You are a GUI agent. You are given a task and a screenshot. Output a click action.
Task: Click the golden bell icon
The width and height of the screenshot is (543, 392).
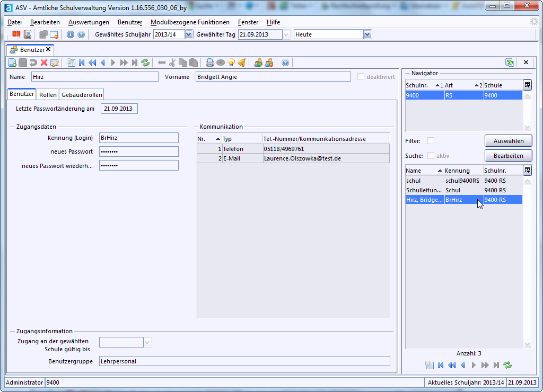(242, 63)
